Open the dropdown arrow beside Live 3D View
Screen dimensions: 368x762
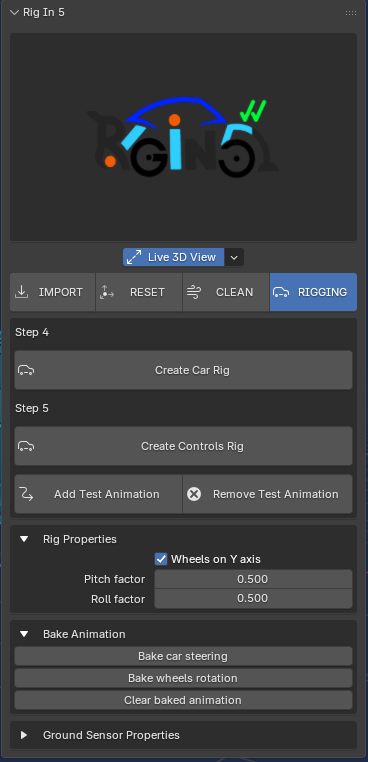coord(234,258)
